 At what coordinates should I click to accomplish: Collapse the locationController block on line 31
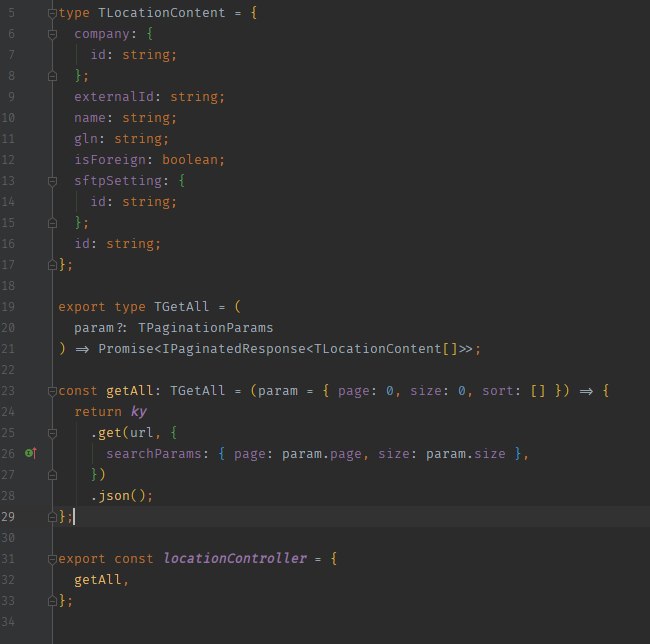(x=52, y=559)
